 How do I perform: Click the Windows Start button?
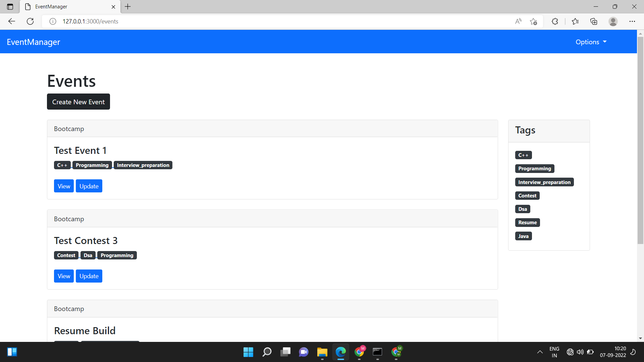tap(248, 352)
